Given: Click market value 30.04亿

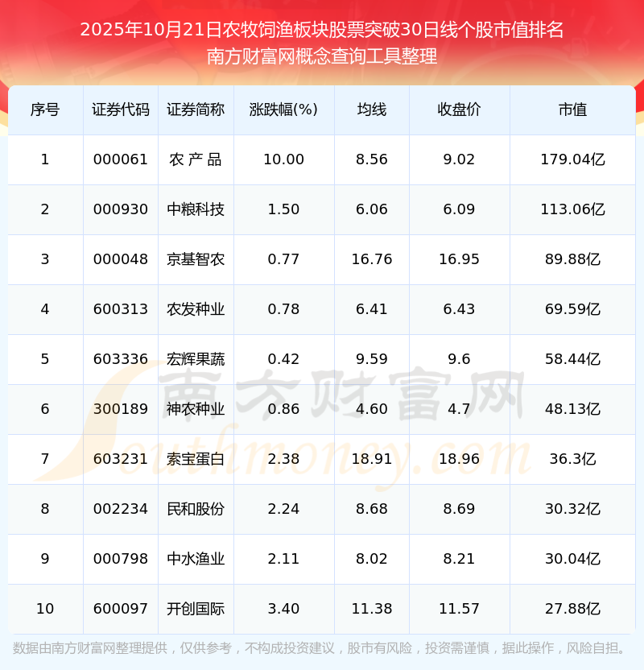Looking at the screenshot, I should (x=572, y=560).
